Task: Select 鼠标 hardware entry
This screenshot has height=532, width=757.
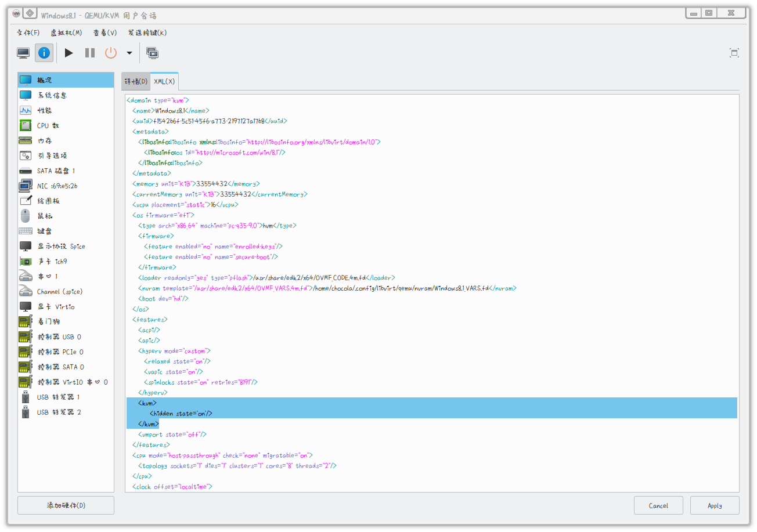Action: coord(66,216)
